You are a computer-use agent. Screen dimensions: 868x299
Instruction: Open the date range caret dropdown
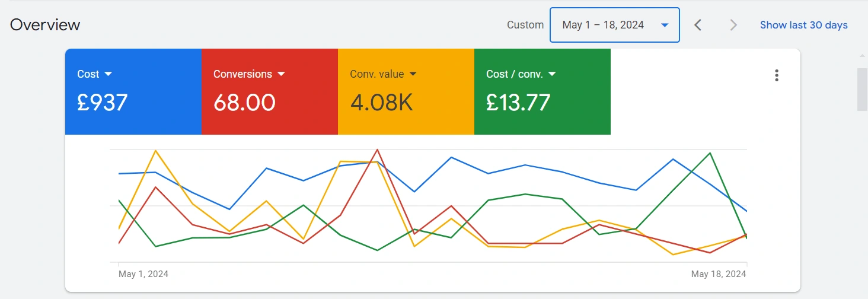(x=665, y=26)
